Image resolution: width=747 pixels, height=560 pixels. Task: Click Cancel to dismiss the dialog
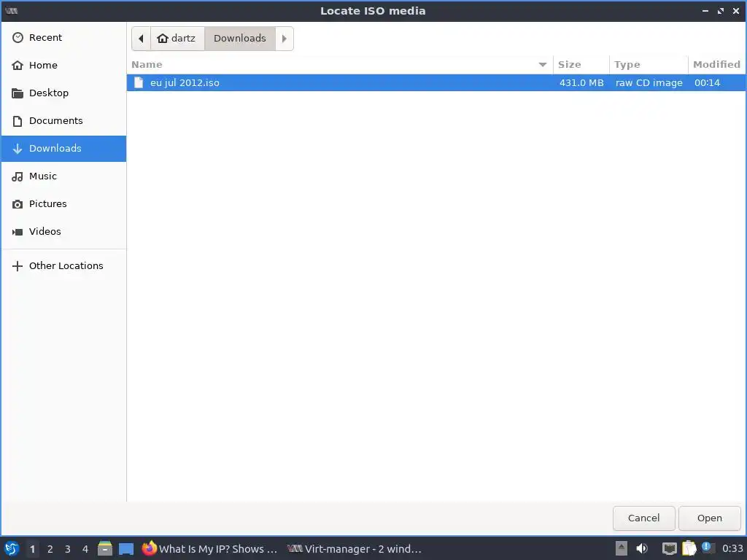(x=643, y=518)
